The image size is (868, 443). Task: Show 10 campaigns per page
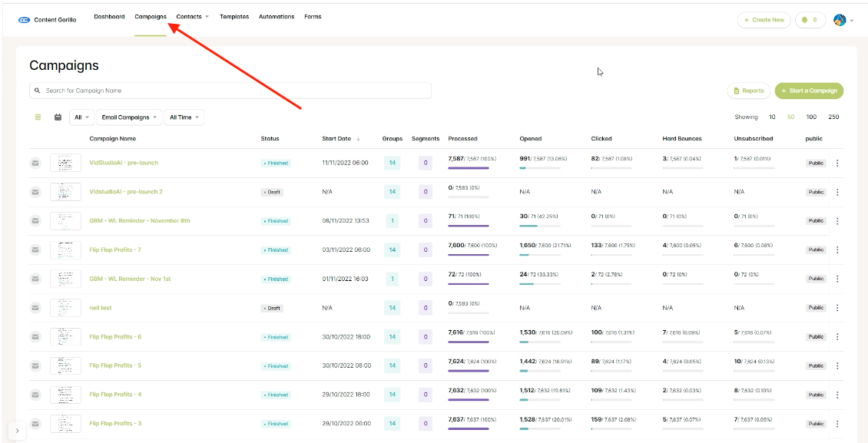[772, 117]
